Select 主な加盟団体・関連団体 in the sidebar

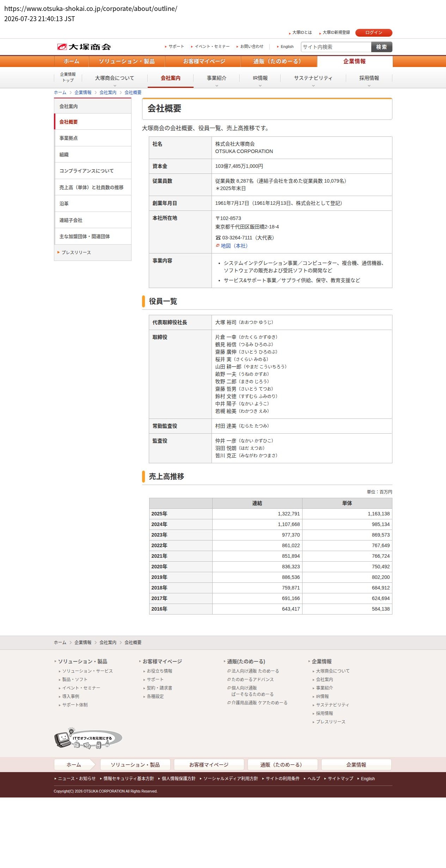[93, 236]
